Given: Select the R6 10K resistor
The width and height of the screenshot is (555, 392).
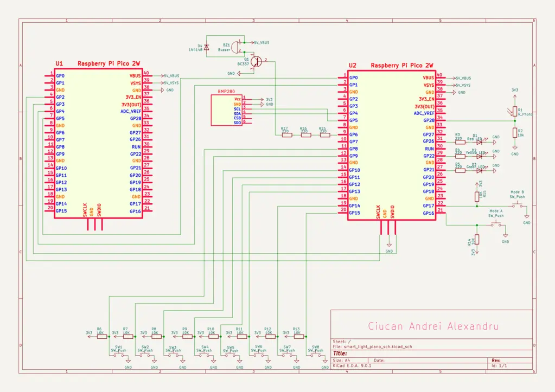Looking at the screenshot, I should click(102, 337).
